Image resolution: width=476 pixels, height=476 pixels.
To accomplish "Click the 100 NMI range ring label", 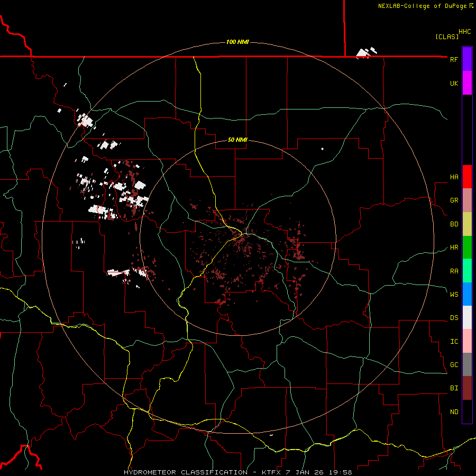I will [x=237, y=42].
